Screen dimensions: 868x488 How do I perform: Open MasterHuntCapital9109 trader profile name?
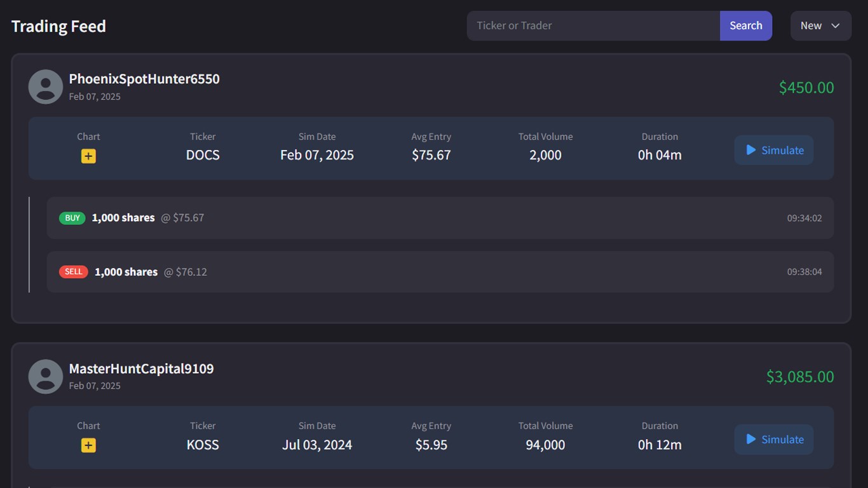point(141,369)
